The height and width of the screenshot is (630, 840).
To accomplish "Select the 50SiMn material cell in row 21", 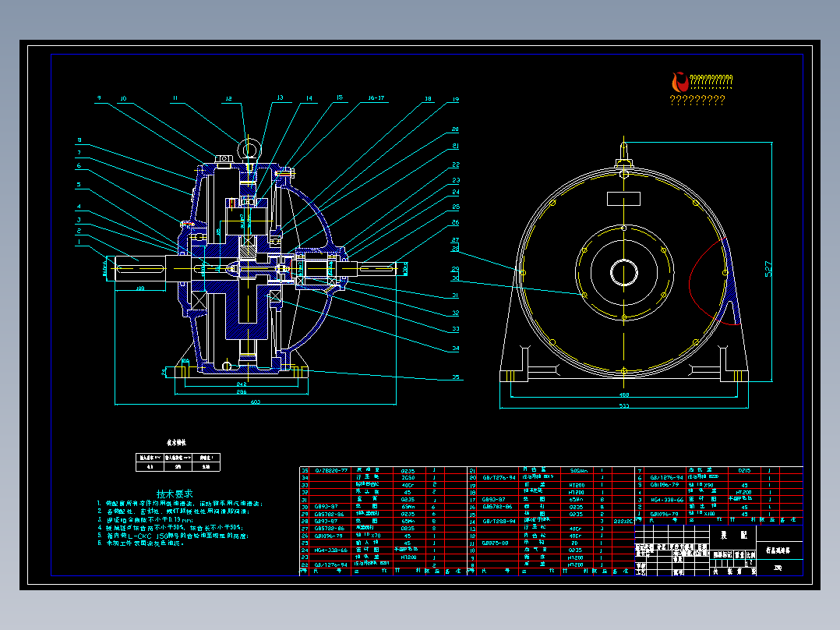I will coord(578,471).
